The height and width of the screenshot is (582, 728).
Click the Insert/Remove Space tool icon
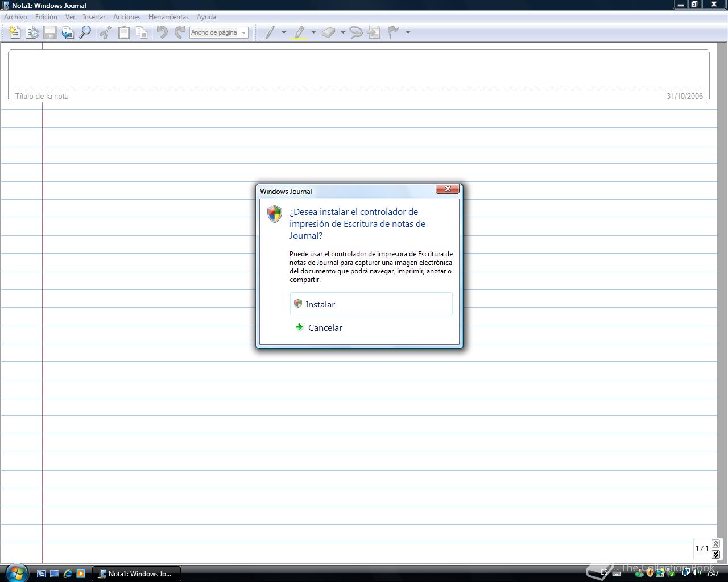coord(374,32)
